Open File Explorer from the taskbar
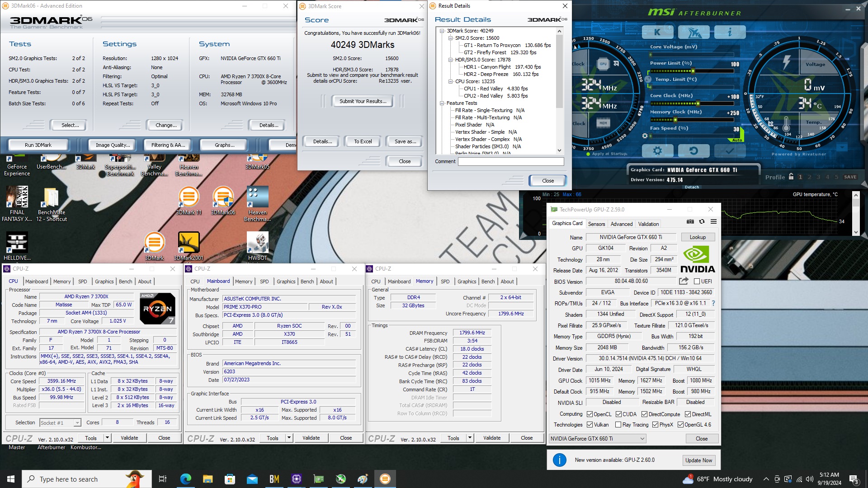 coord(208,479)
